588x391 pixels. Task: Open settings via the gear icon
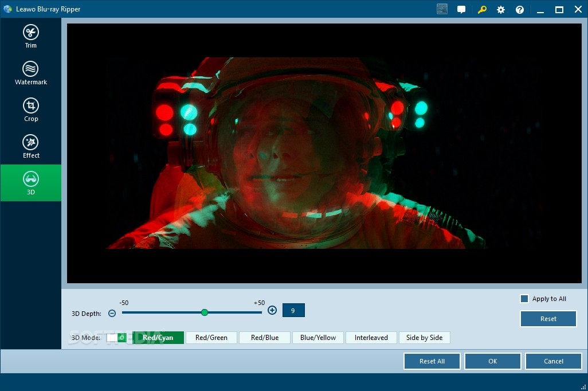point(501,10)
